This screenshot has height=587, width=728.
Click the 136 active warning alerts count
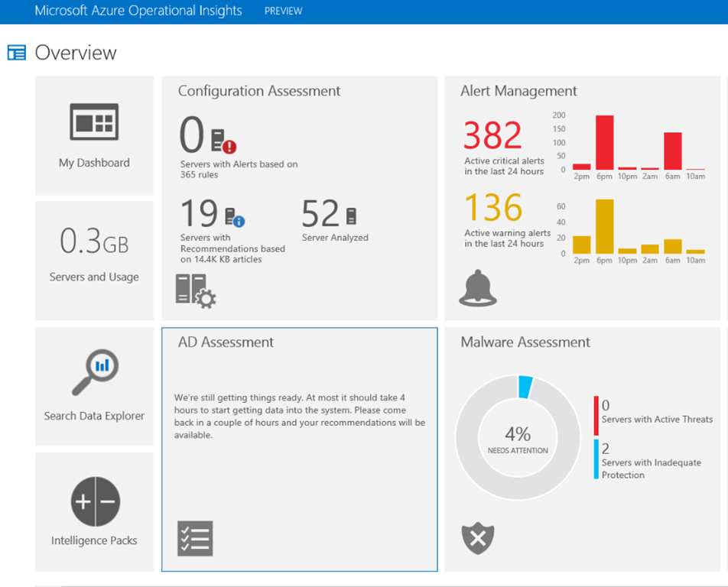tap(493, 208)
